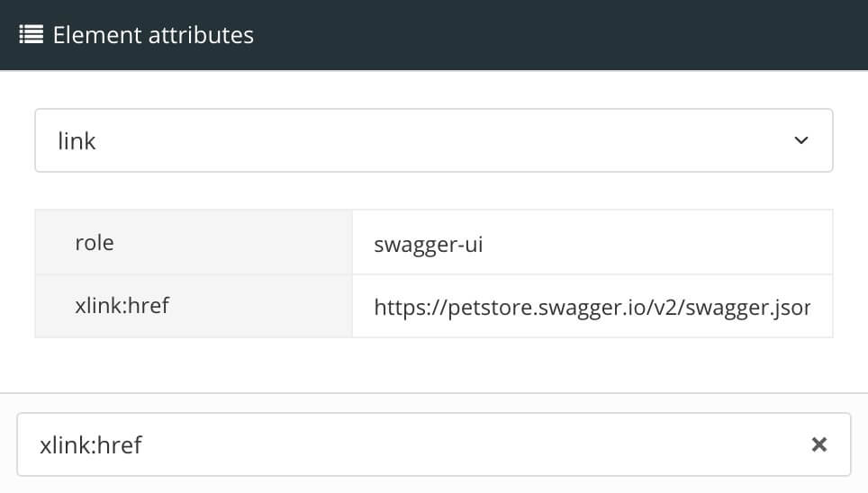The image size is (868, 493).
Task: Click the text inside bottom attribute name box
Action: pos(91,444)
